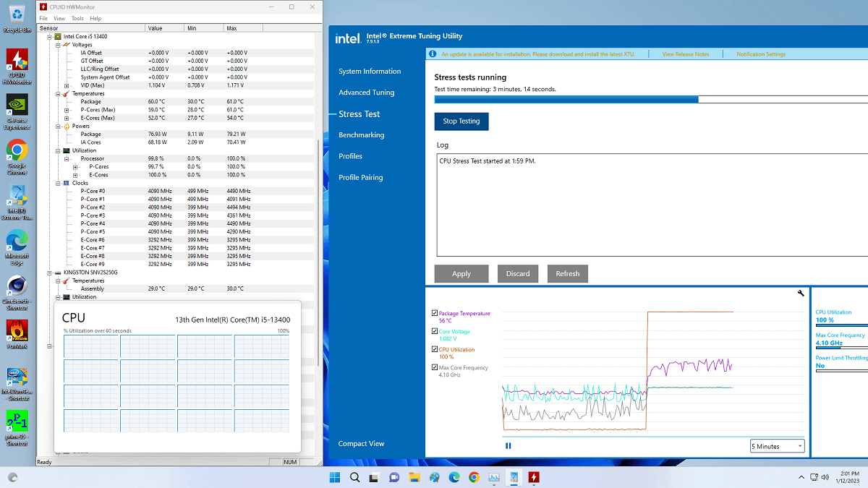Open the View Release Notes link
The image size is (868, 488).
coord(686,54)
